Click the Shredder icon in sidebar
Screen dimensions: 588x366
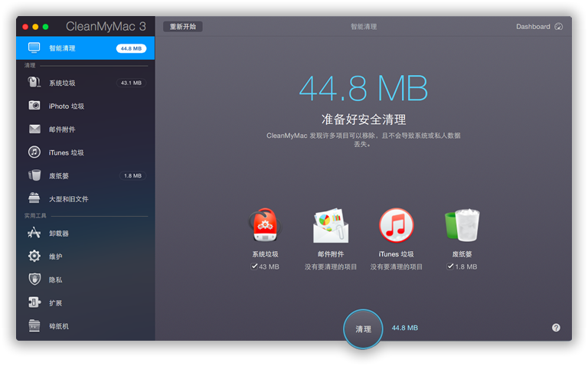(34, 325)
